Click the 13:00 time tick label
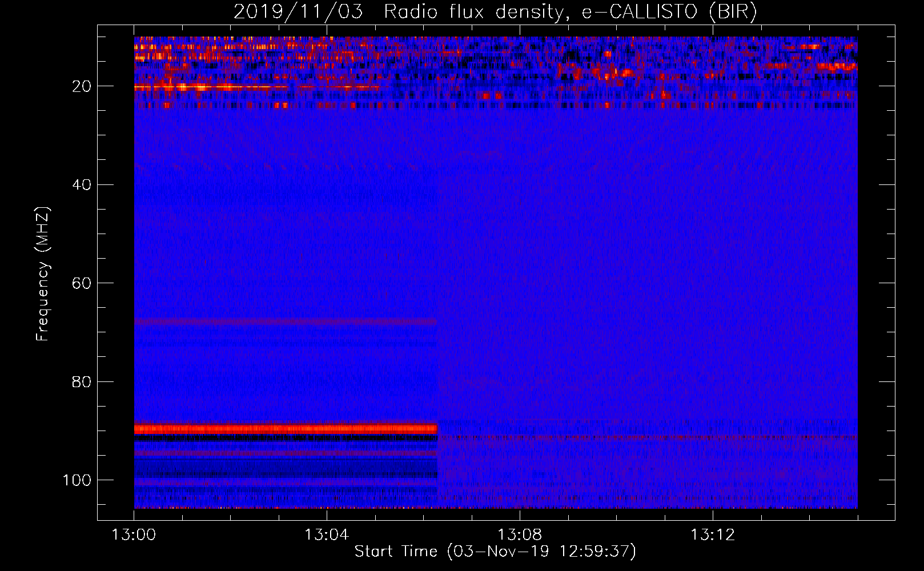Image resolution: width=924 pixels, height=571 pixels. click(x=134, y=535)
